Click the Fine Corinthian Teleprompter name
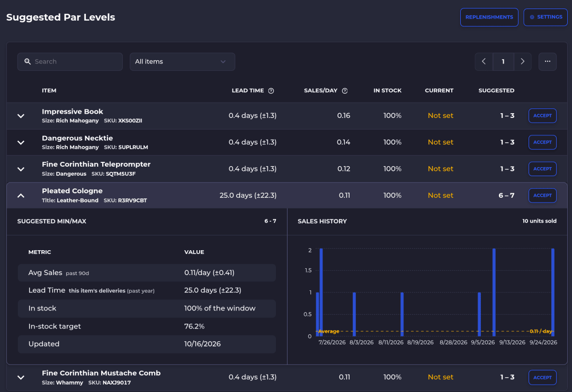 click(96, 165)
